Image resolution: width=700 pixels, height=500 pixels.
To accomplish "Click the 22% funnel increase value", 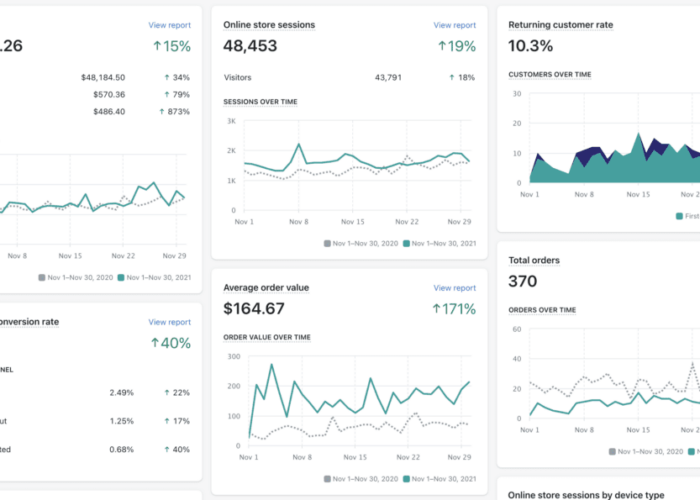I will pos(177,393).
